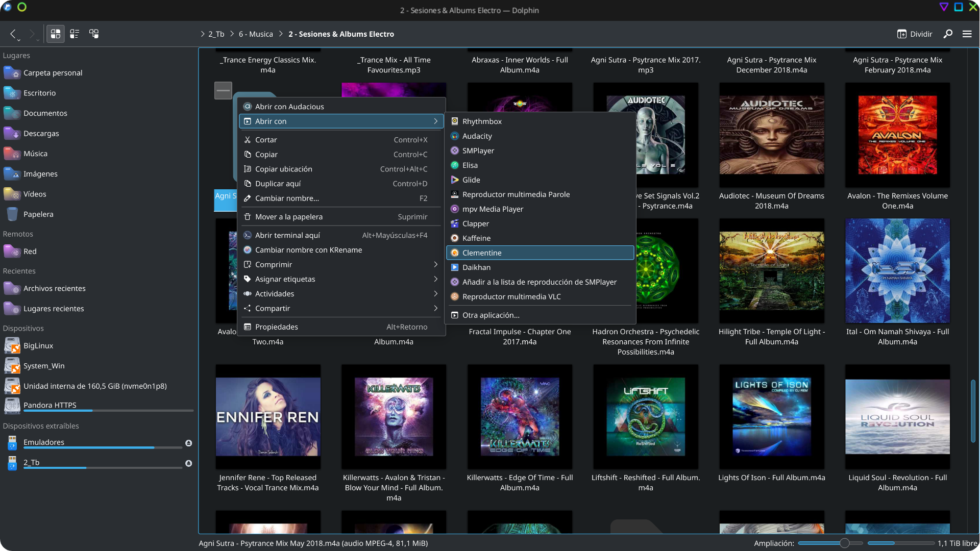Image resolution: width=980 pixels, height=551 pixels.
Task: Expand the Actividades submenu
Action: point(341,294)
